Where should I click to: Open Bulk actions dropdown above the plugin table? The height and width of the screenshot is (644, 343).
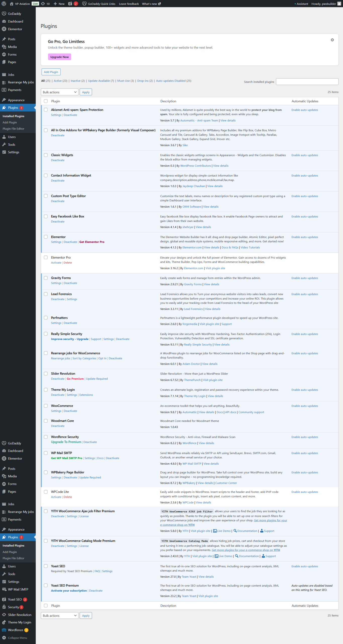tap(60, 92)
